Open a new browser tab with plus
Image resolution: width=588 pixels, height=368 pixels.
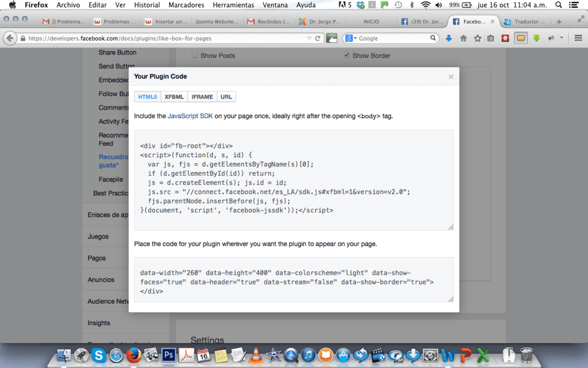point(559,22)
